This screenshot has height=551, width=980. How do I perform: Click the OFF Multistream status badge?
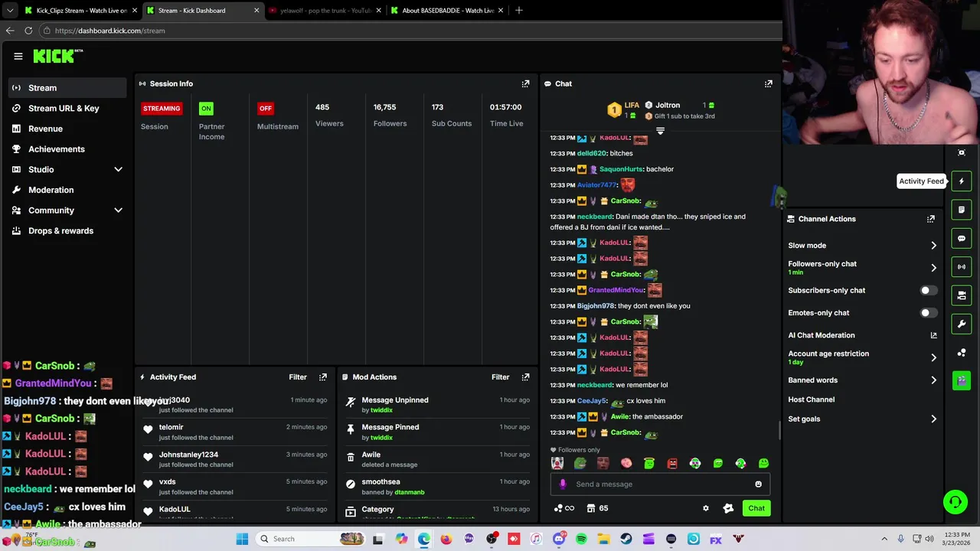click(266, 108)
